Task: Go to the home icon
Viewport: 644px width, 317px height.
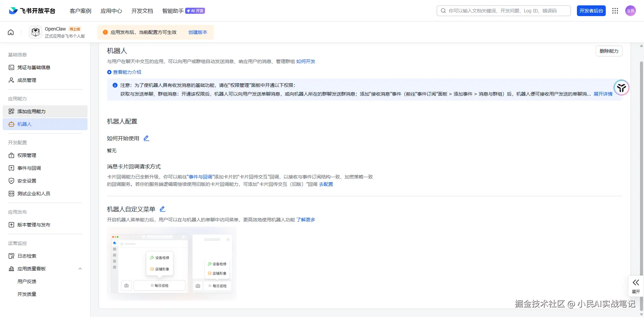Action: pos(11,32)
